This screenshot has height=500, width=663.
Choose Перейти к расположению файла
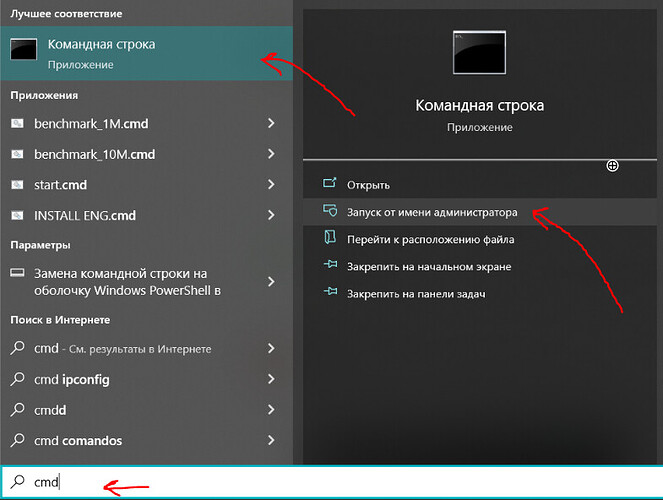coord(430,239)
